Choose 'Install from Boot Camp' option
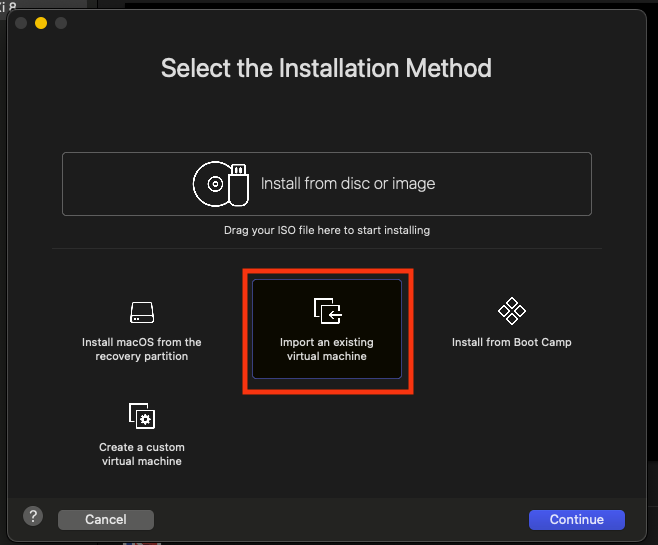Viewport: 658px width, 545px height. click(511, 342)
